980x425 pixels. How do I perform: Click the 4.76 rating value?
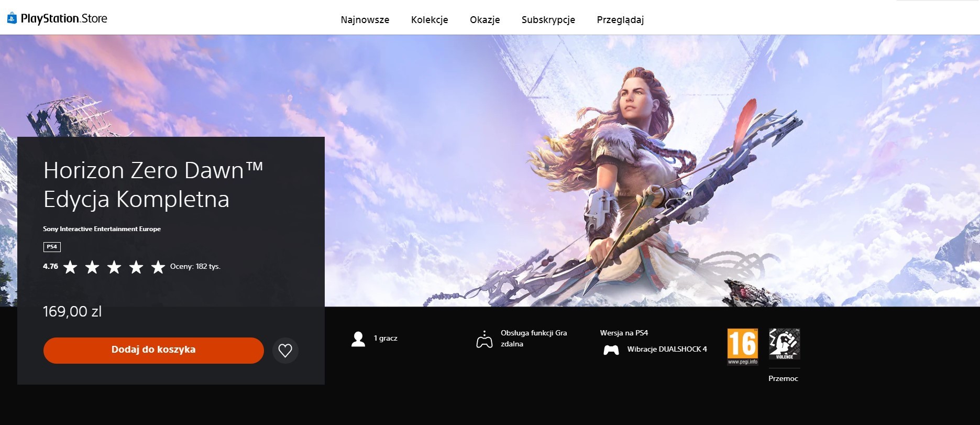[x=50, y=266]
